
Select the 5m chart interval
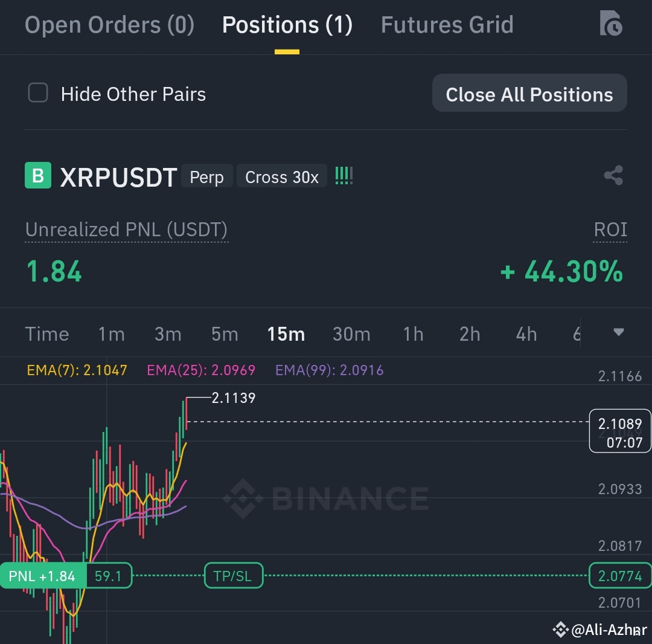click(x=225, y=334)
